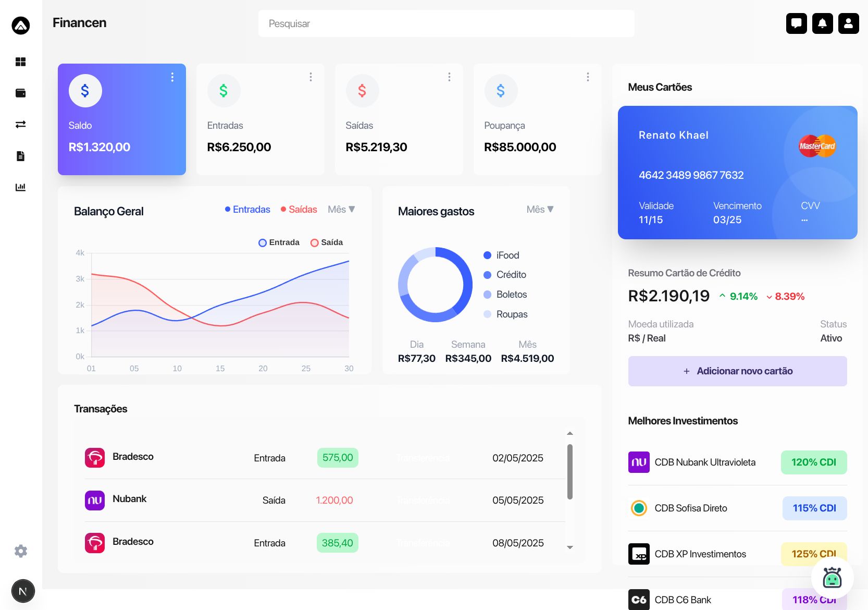
Task: Open the wallet icon in sidebar
Action: click(x=20, y=93)
